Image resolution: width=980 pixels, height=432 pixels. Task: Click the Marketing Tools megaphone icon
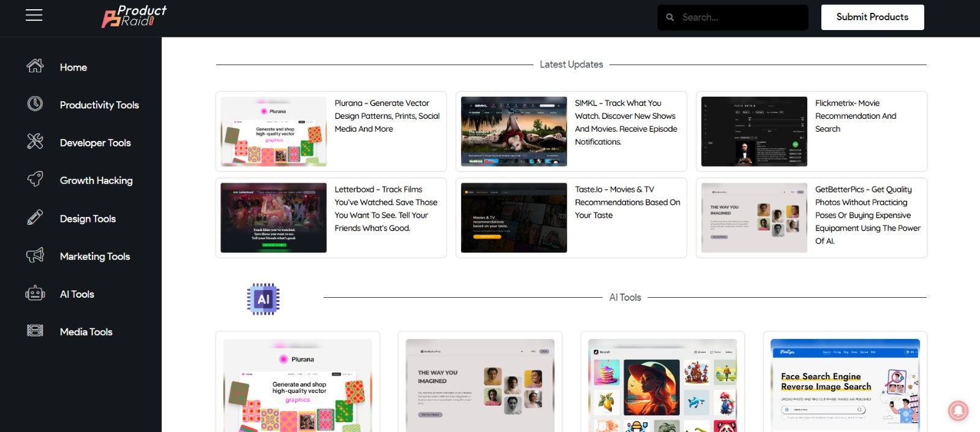pos(35,255)
